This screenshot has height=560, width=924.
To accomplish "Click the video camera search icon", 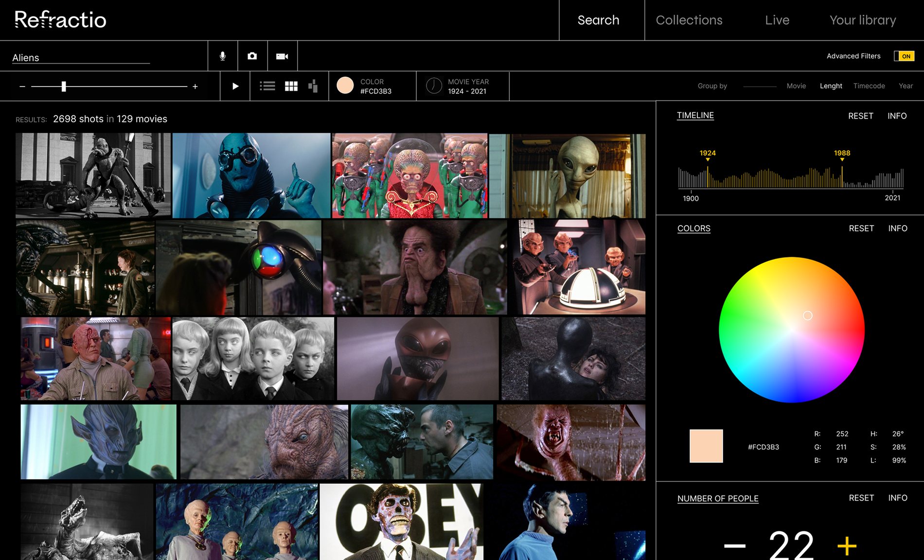I will point(282,56).
